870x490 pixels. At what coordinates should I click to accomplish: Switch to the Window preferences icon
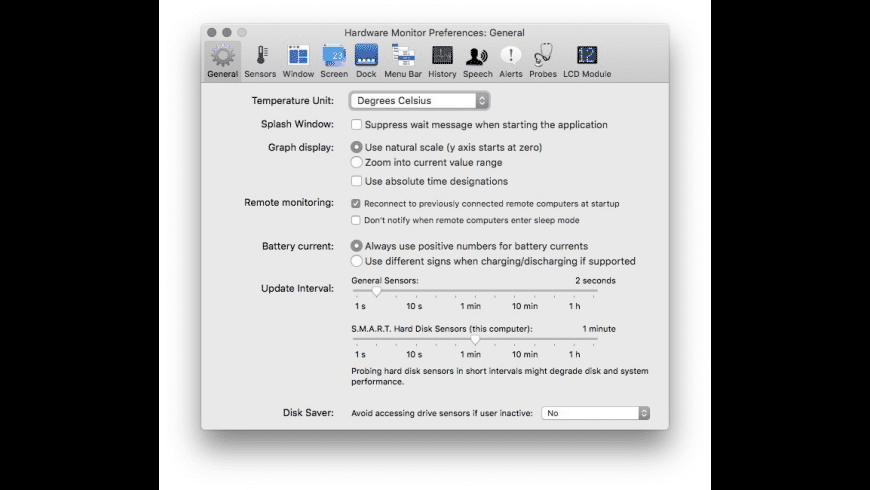(298, 55)
